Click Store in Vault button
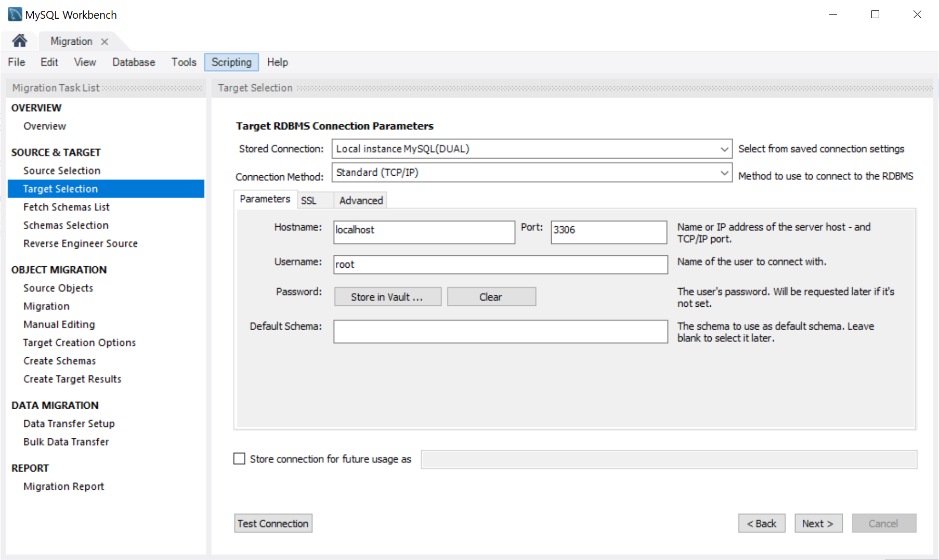939x560 pixels. [387, 297]
